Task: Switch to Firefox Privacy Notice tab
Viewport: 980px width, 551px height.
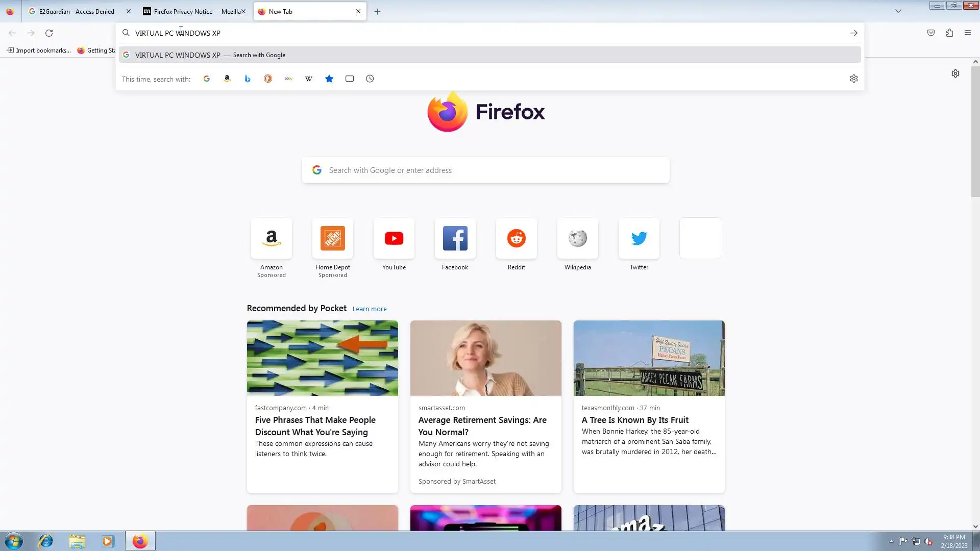Action: [x=197, y=11]
